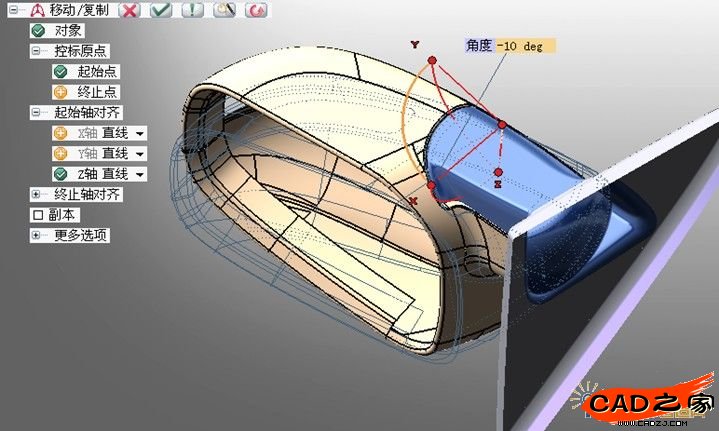
Task: Open the Y轴 直线 dropdown arrow
Action: coord(140,154)
